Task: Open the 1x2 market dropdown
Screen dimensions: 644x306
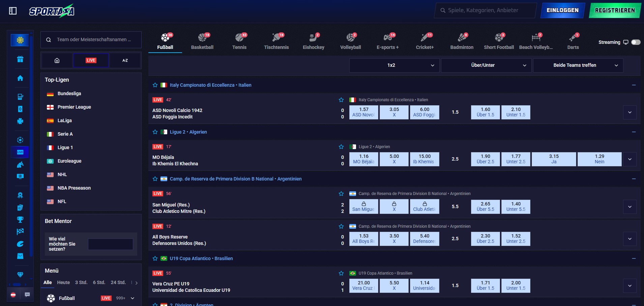Action: [393, 65]
